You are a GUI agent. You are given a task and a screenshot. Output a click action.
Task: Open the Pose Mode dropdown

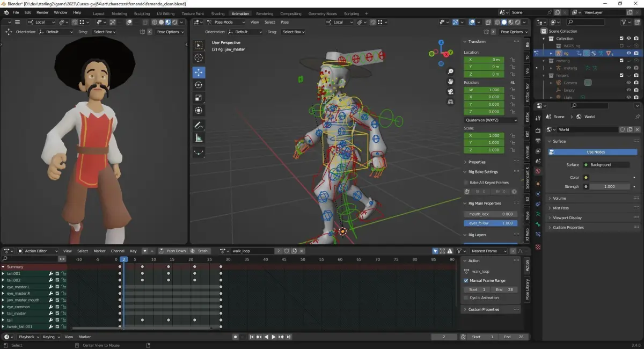click(225, 22)
